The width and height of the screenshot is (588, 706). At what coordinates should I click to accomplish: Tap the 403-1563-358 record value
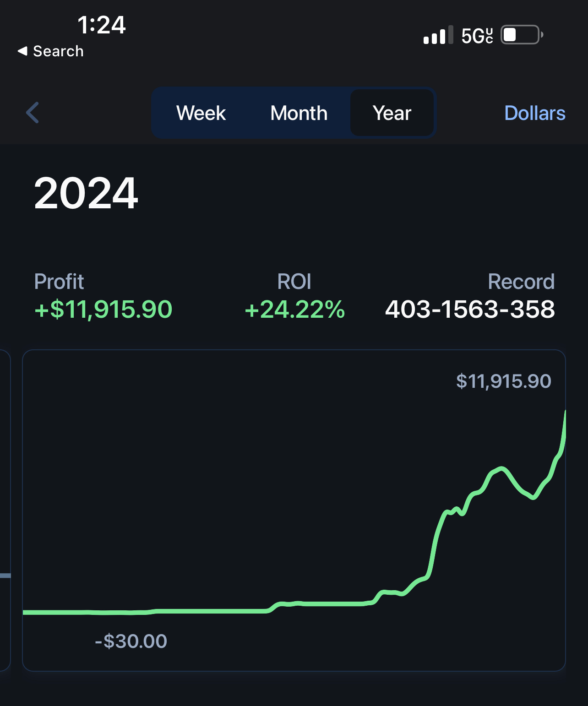[470, 309]
